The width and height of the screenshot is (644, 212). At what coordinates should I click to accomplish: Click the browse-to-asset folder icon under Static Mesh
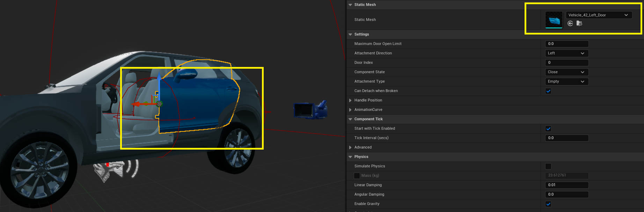[x=579, y=23]
